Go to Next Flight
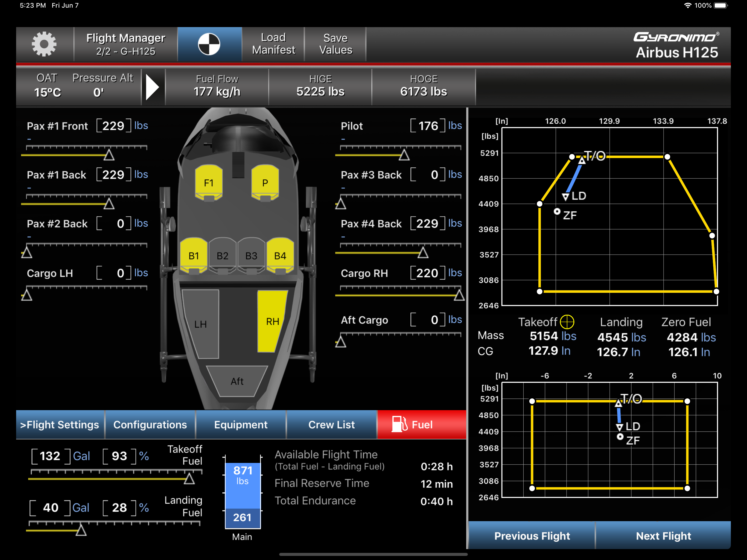This screenshot has width=747, height=560. [663, 536]
